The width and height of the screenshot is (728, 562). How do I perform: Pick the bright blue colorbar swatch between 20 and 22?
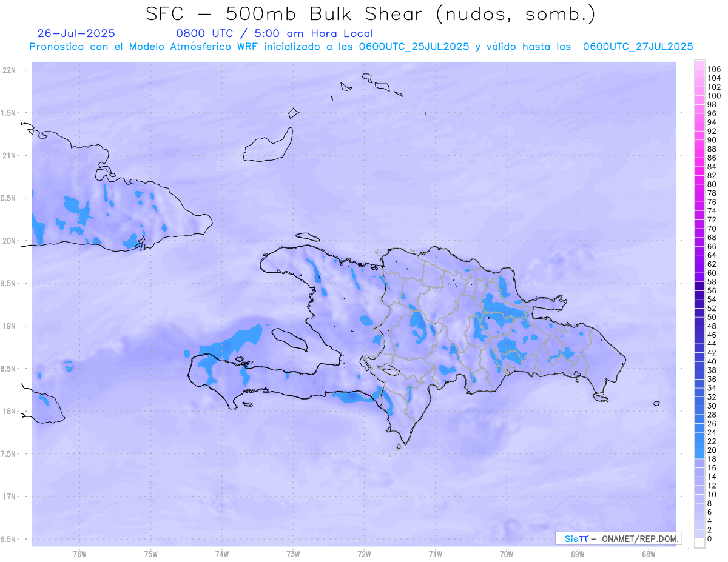pos(699,446)
